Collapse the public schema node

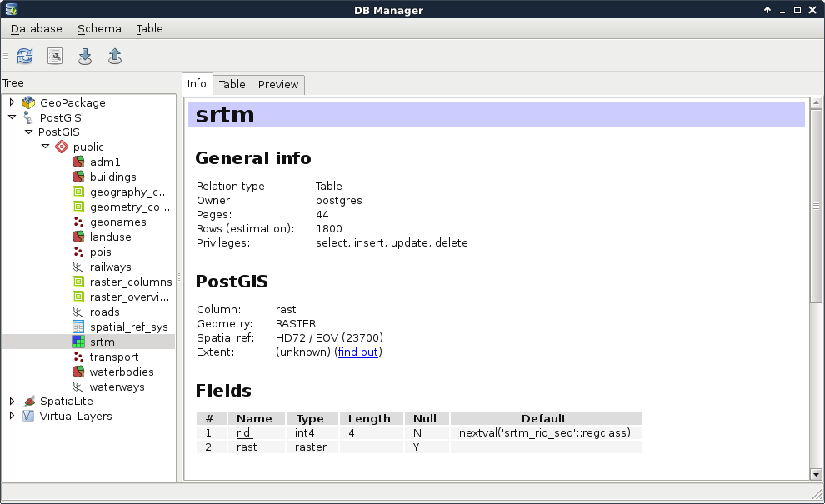[x=45, y=147]
